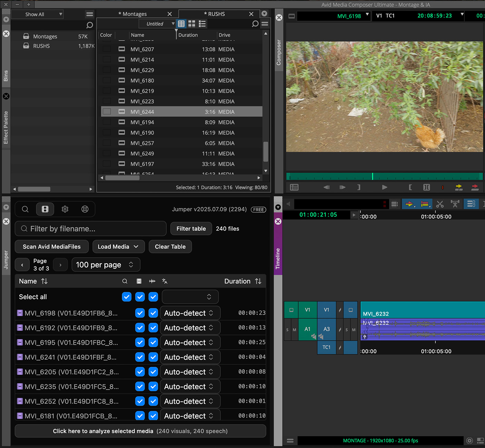Click Scan Avid MediaFiles button

52,247
